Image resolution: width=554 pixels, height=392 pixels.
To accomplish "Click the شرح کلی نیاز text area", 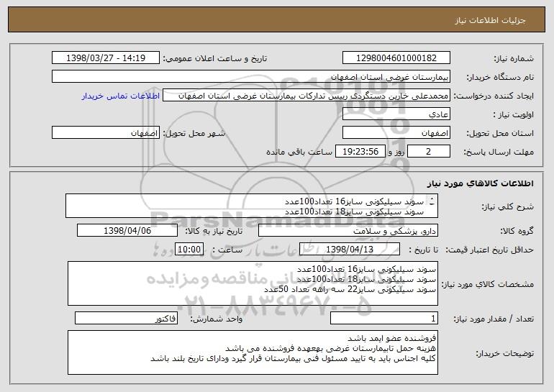I will tap(252, 206).
